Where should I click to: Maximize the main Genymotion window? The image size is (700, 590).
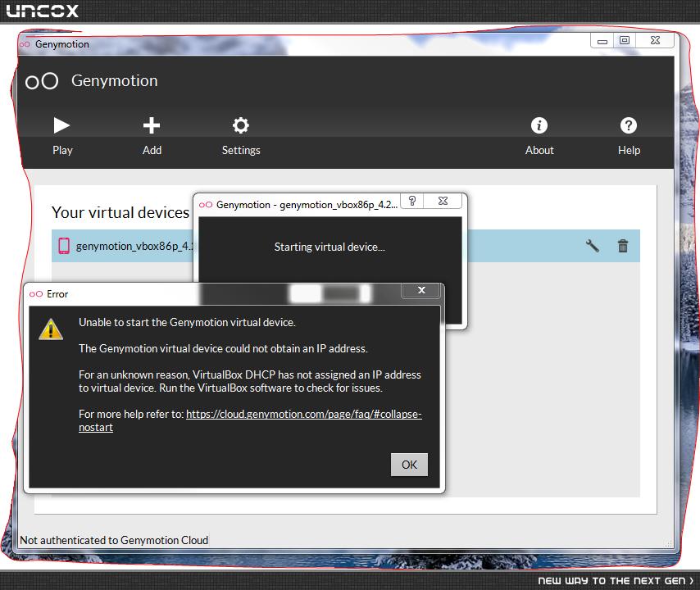[x=624, y=41]
